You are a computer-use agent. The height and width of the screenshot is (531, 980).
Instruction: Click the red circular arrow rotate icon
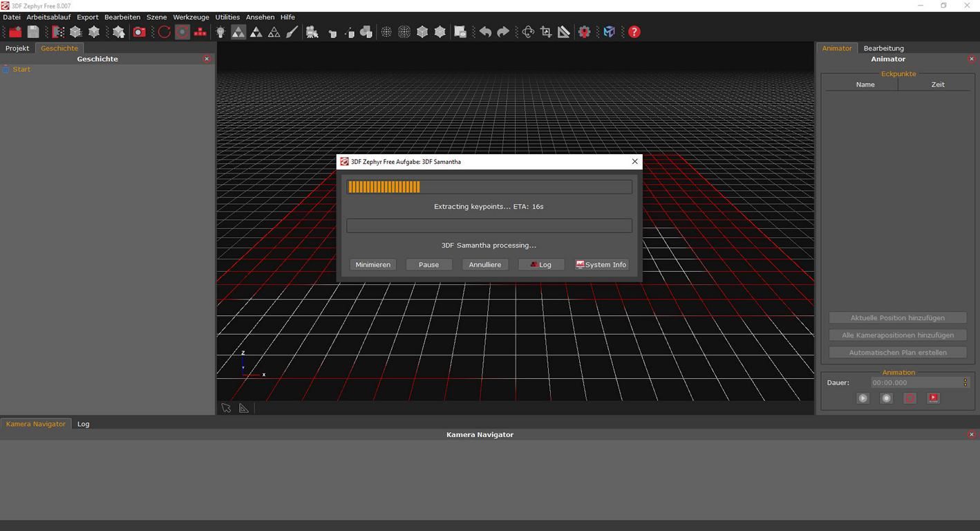tap(164, 32)
